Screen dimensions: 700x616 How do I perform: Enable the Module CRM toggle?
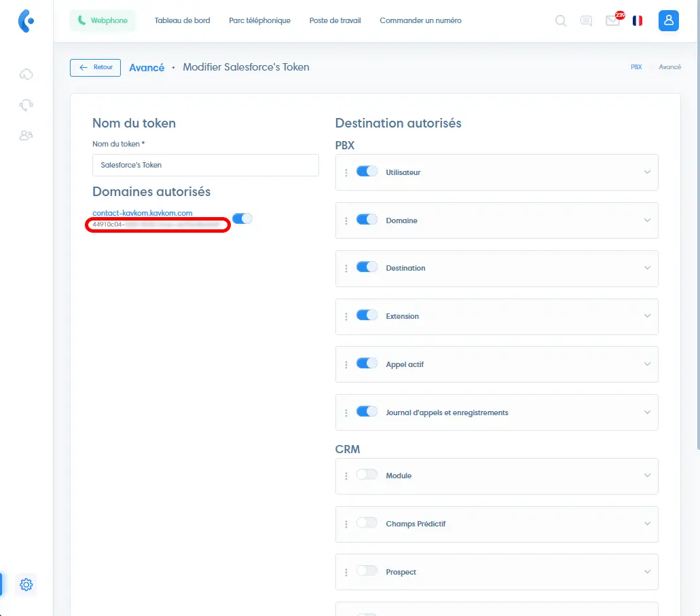[x=367, y=475]
